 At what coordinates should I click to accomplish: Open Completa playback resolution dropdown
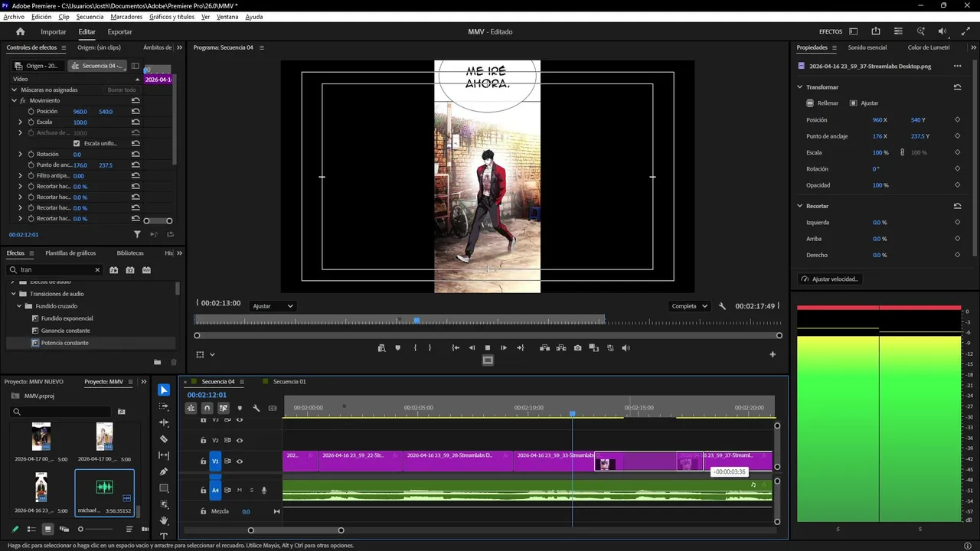pos(689,306)
